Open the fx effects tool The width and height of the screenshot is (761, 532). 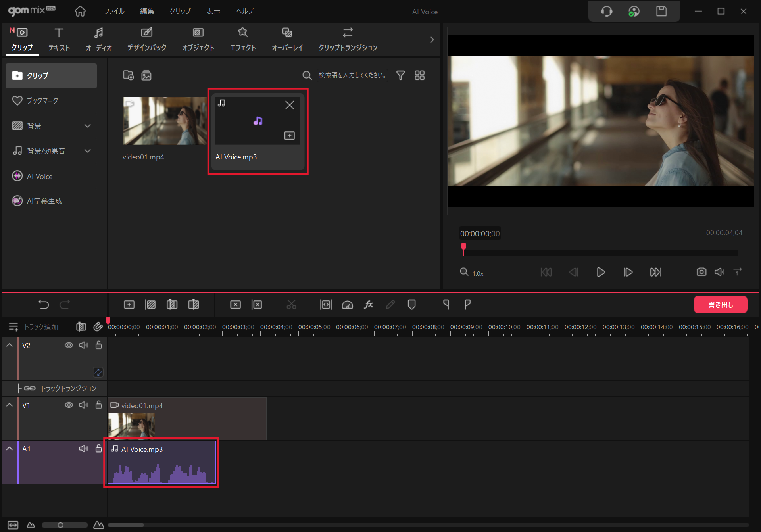[369, 305]
